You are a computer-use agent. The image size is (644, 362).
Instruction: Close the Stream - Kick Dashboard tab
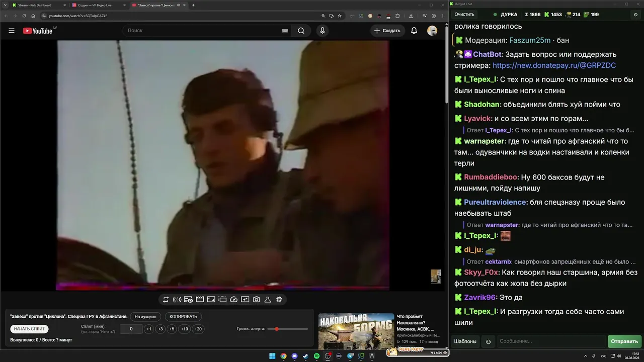tap(65, 5)
